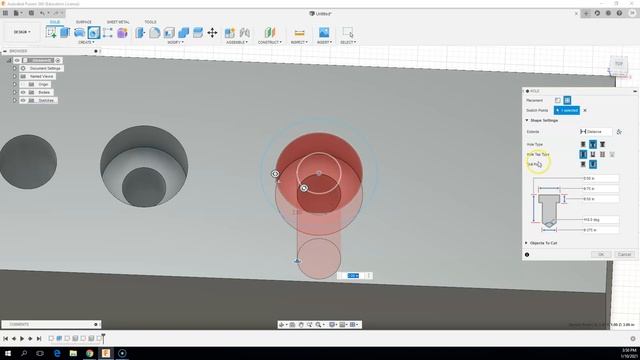The height and width of the screenshot is (360, 640).
Task: Jump to the timeline end
Action: (x=39, y=338)
